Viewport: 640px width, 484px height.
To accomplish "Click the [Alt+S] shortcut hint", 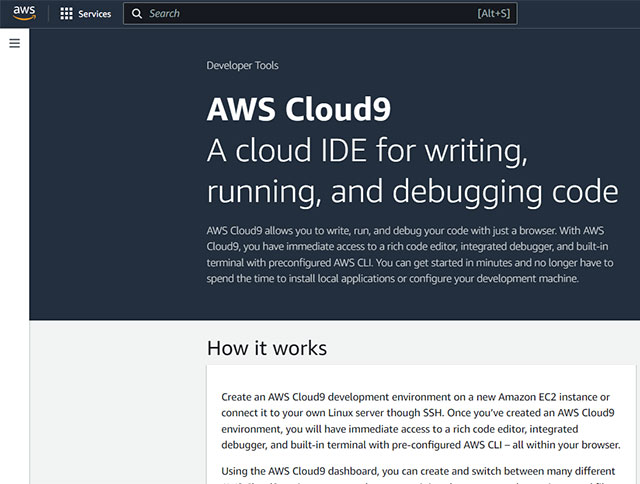I will click(x=493, y=13).
